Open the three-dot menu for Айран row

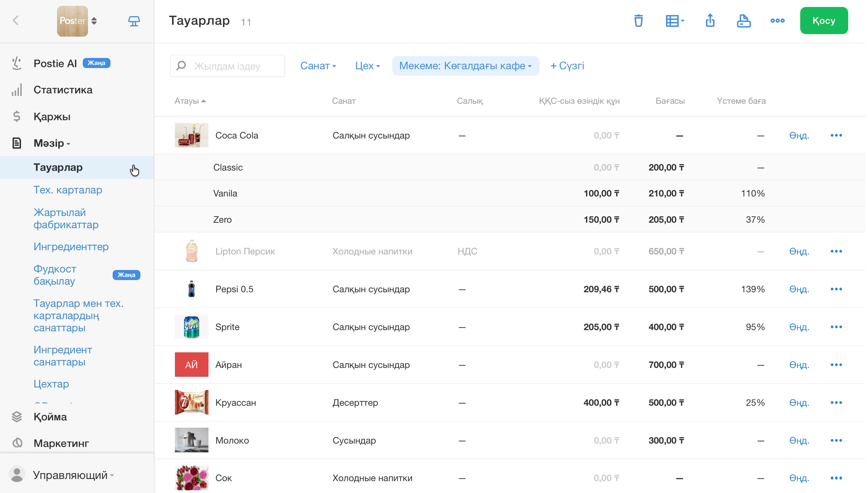[836, 365]
